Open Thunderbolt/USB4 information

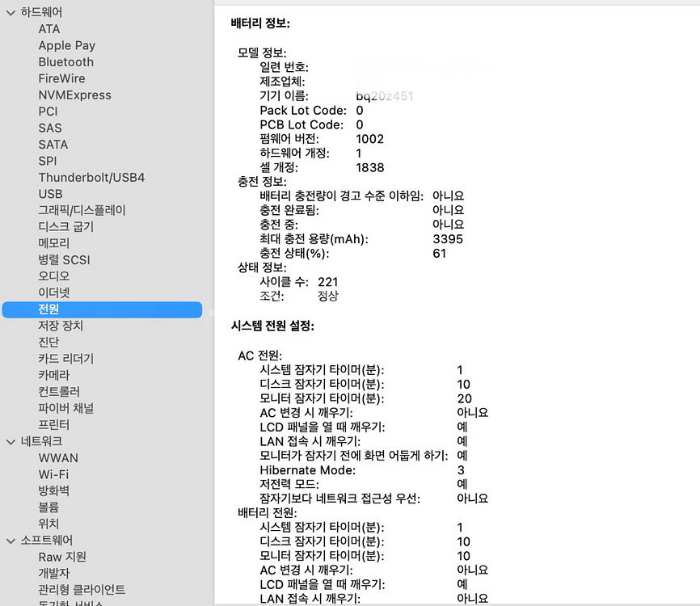point(91,178)
